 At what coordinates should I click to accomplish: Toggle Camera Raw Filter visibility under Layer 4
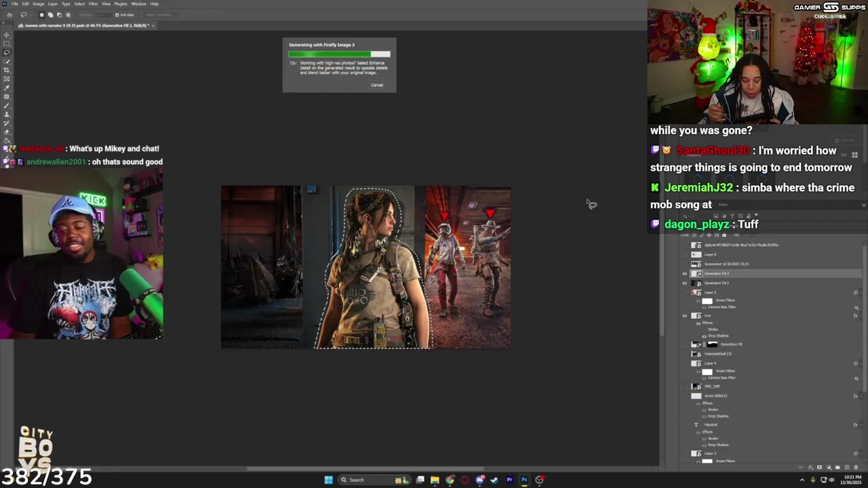[704, 378]
